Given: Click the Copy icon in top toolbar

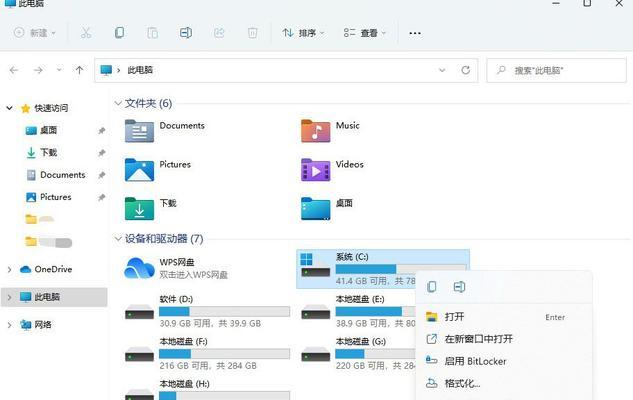Looking at the screenshot, I should 119,33.
